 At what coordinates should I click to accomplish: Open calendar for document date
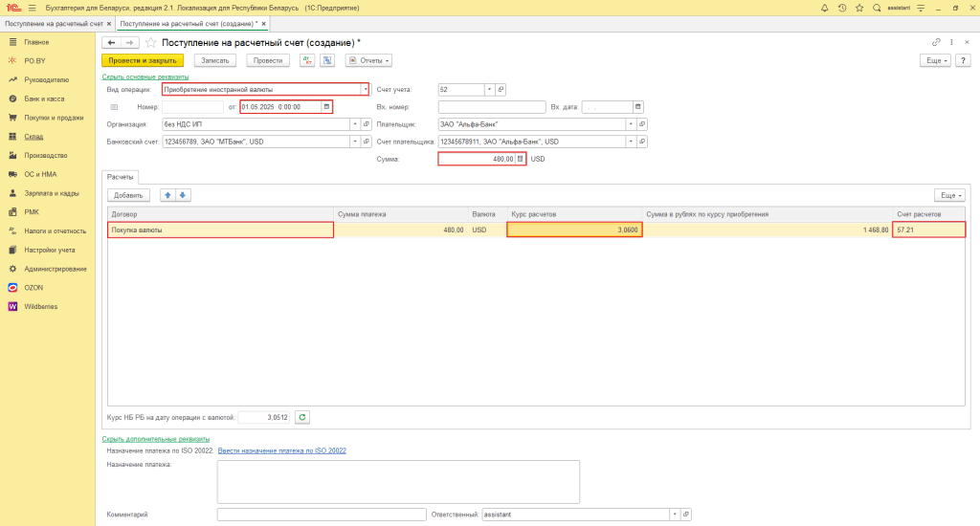point(326,107)
